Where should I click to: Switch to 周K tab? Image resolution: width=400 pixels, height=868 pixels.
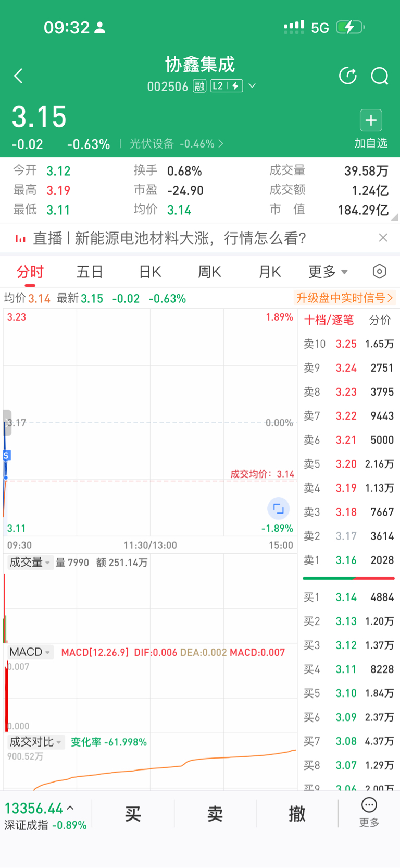coord(209,272)
